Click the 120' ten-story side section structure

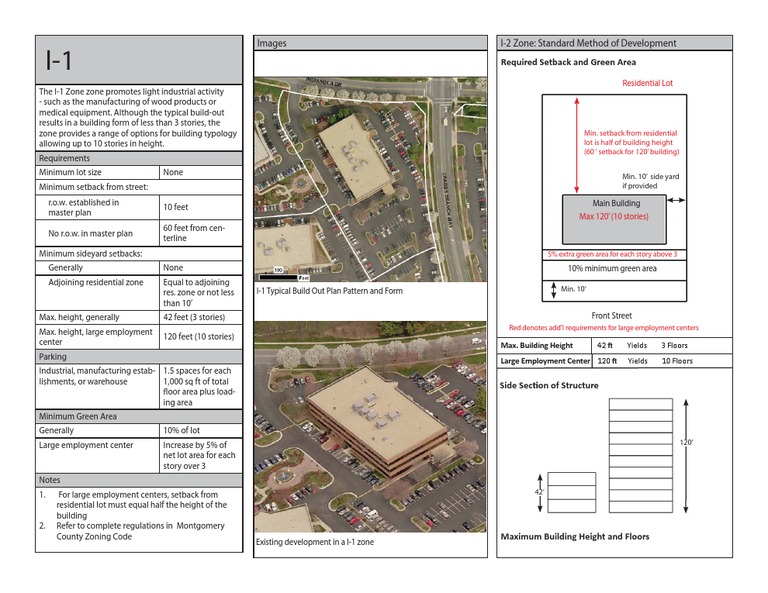[x=641, y=455]
